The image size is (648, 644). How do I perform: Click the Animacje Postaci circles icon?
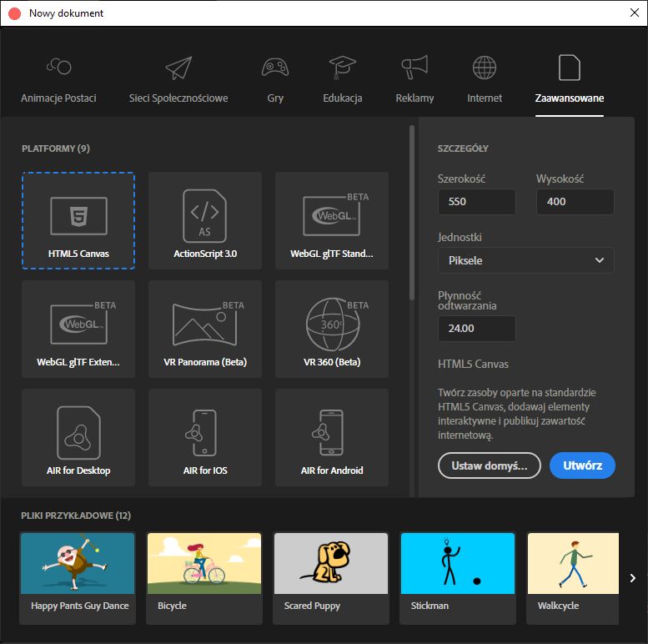[58, 66]
